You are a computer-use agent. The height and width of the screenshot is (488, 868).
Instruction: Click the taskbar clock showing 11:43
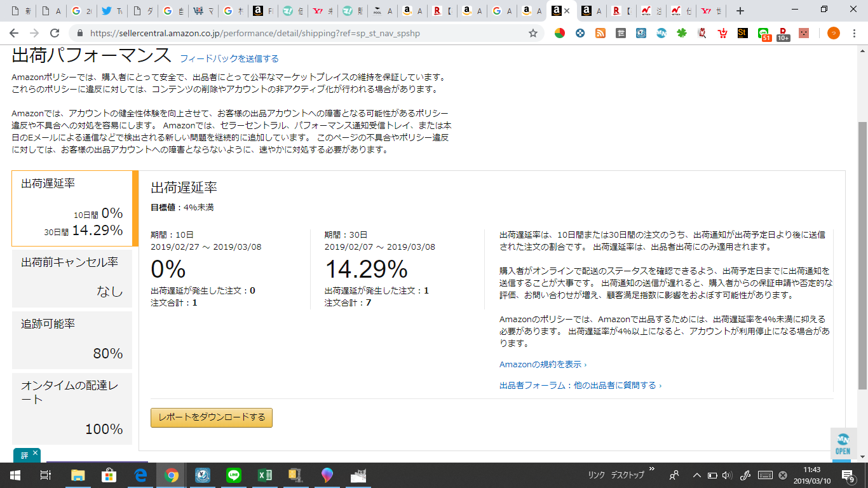(x=811, y=475)
